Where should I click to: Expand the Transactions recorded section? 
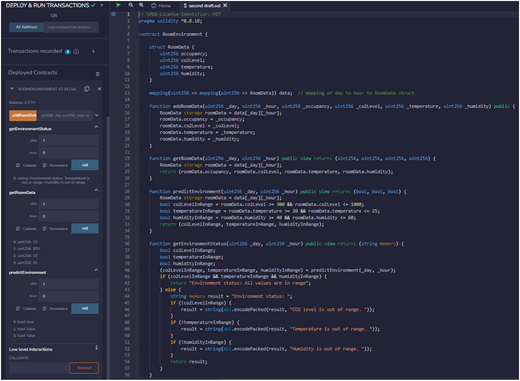pyautogui.click(x=93, y=51)
